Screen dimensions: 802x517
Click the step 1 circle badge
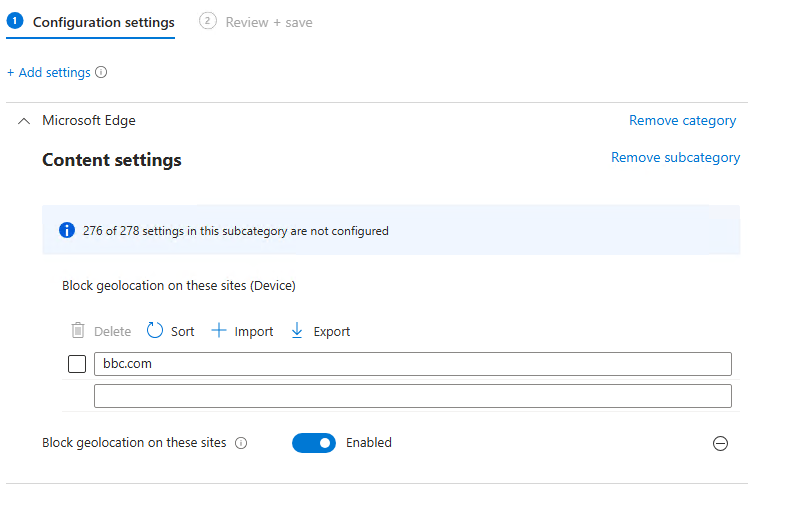[15, 21]
